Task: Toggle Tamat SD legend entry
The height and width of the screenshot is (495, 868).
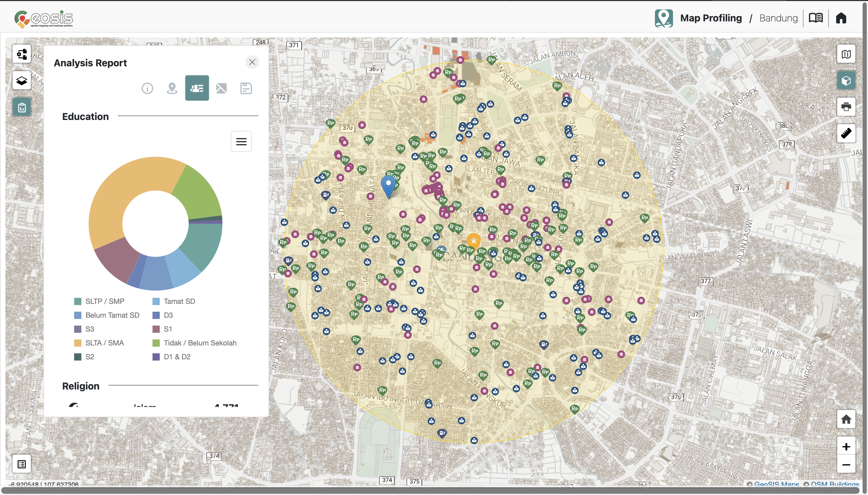Action: pos(174,301)
